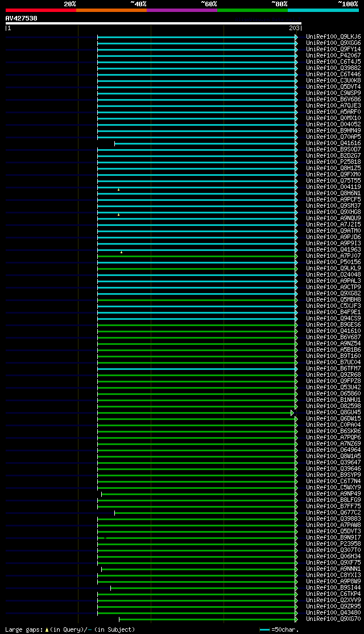Click the yellow gap marker on Q9XHG8 row

(x=118, y=215)
